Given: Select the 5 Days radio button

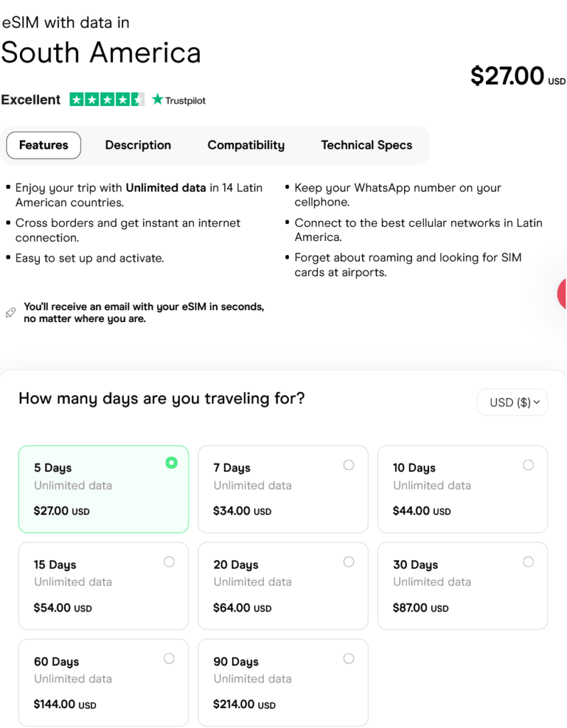Looking at the screenshot, I should click(x=171, y=463).
